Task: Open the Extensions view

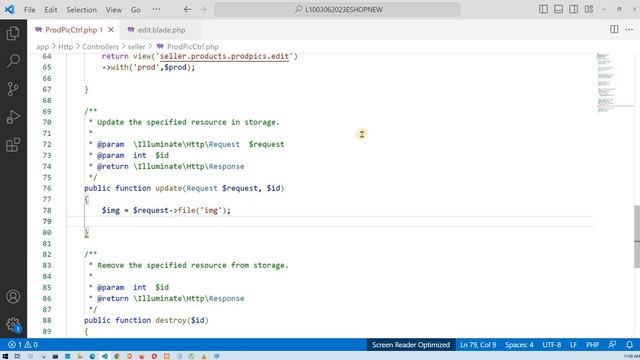Action: (13, 145)
